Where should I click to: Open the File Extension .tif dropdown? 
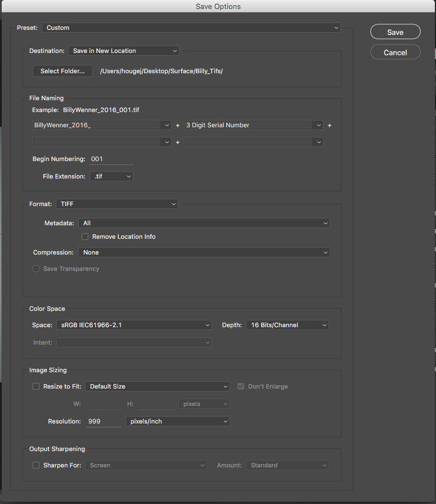[111, 176]
